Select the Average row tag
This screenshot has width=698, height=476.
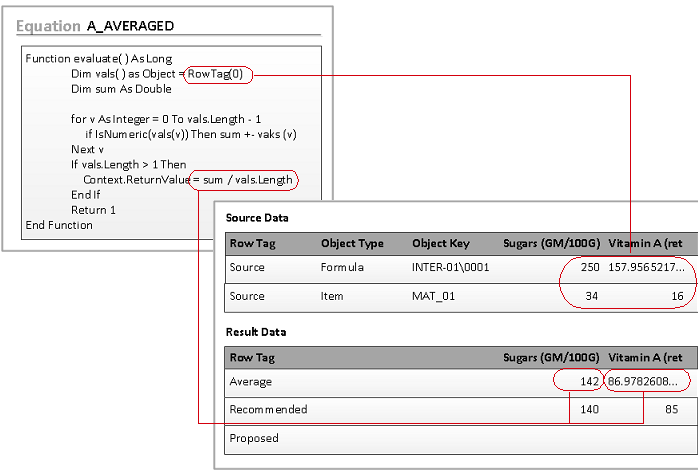tap(251, 381)
